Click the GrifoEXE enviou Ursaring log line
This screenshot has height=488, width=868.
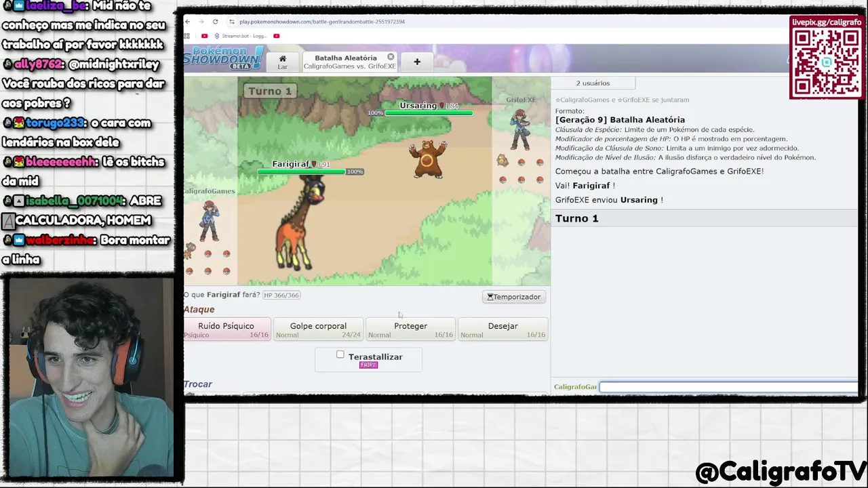click(609, 200)
